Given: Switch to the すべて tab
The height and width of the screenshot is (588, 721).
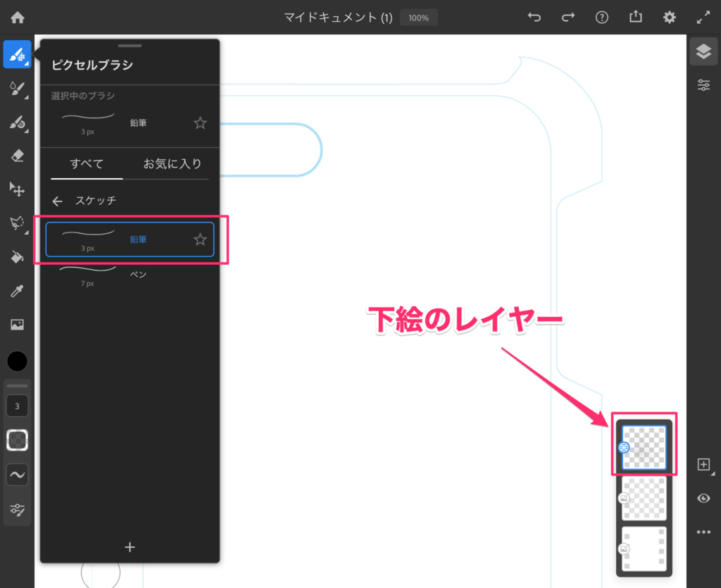Looking at the screenshot, I should click(87, 164).
